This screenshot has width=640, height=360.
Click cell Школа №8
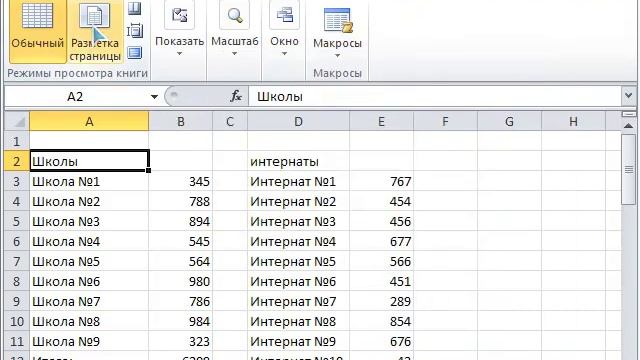pos(89,321)
